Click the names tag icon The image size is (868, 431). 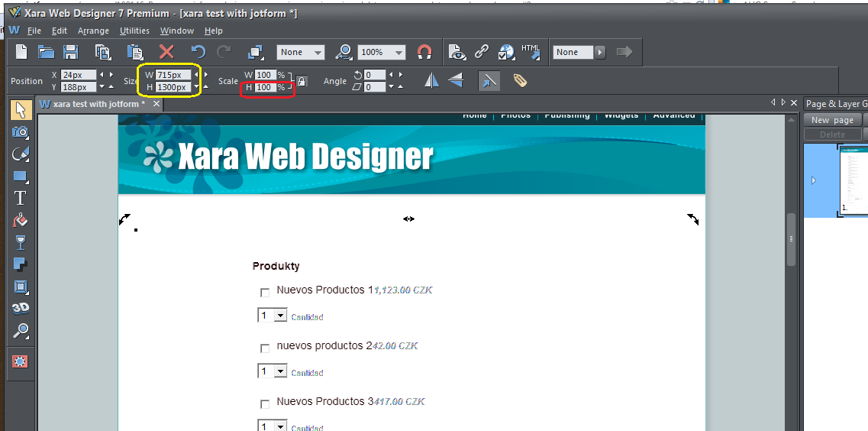coord(520,81)
